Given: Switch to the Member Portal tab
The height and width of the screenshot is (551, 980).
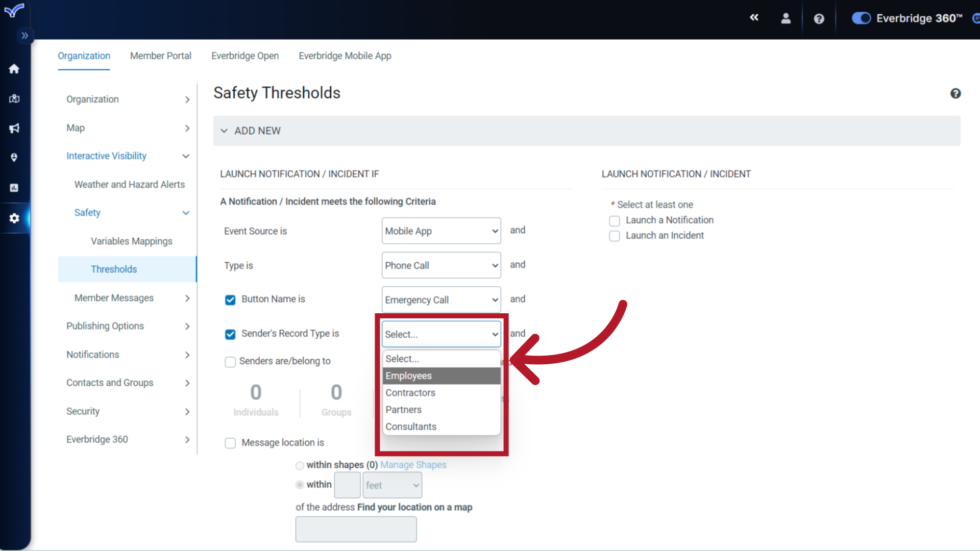Looking at the screenshot, I should [x=160, y=56].
